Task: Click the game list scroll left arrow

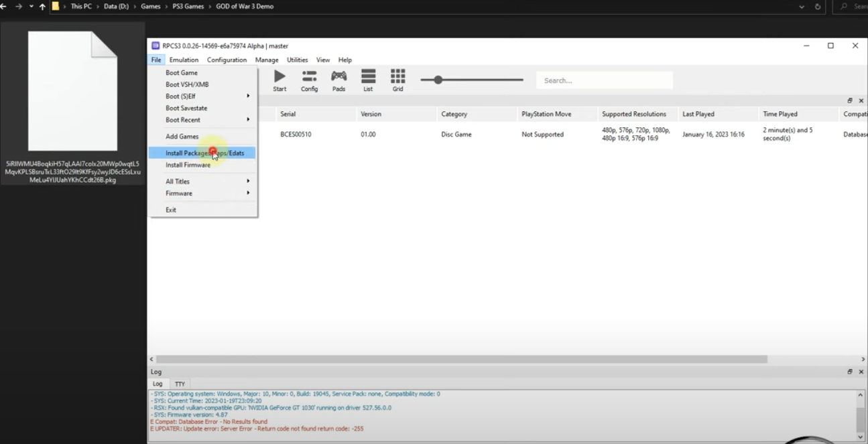Action: tap(151, 360)
